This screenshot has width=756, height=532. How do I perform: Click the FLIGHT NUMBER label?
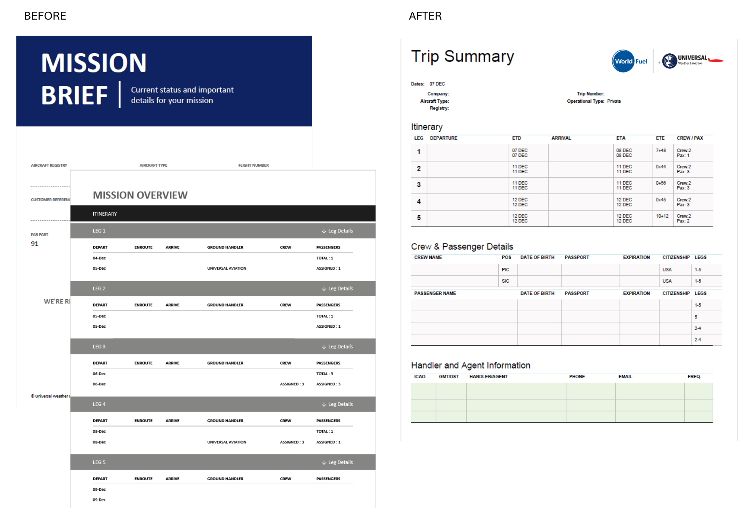pos(253,165)
